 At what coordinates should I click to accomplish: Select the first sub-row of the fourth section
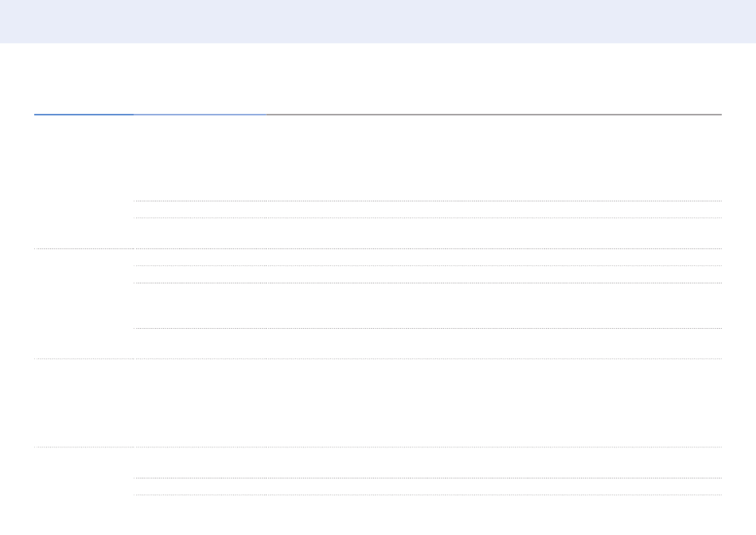pos(428,463)
